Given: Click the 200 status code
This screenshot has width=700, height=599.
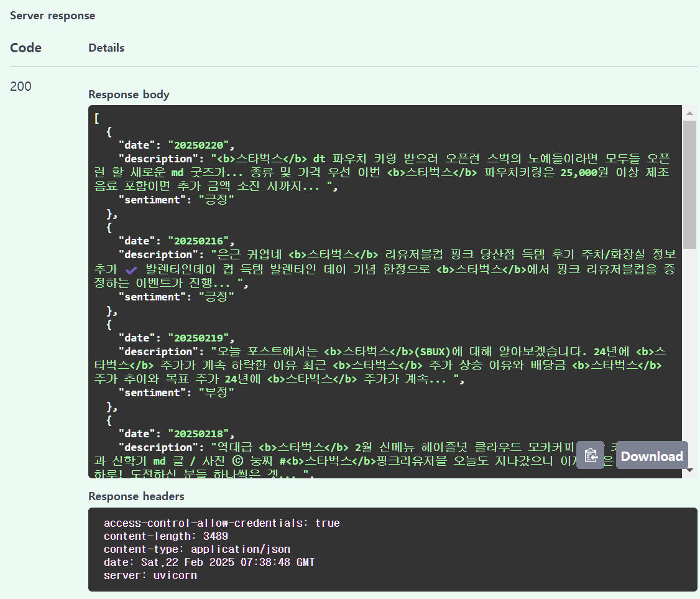Looking at the screenshot, I should [x=21, y=86].
